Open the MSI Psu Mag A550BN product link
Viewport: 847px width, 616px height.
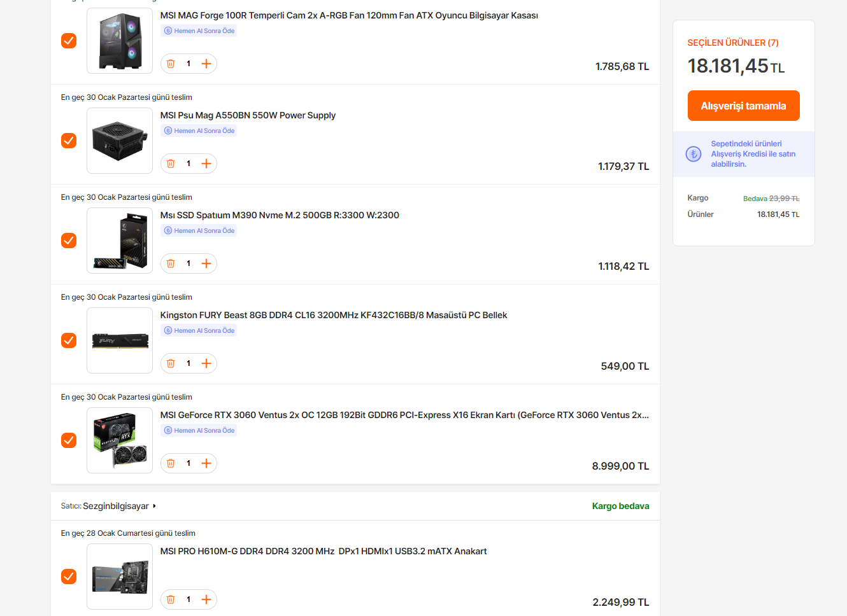pos(248,115)
